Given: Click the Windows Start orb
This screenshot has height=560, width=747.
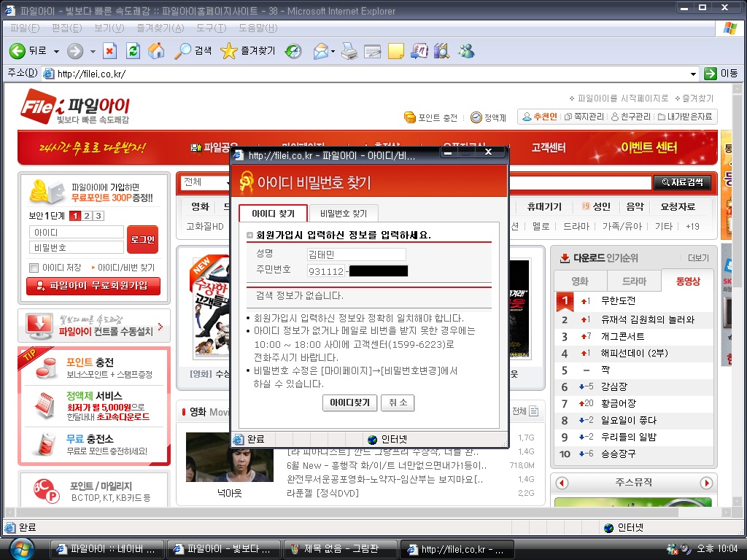Looking at the screenshot, I should (x=21, y=549).
